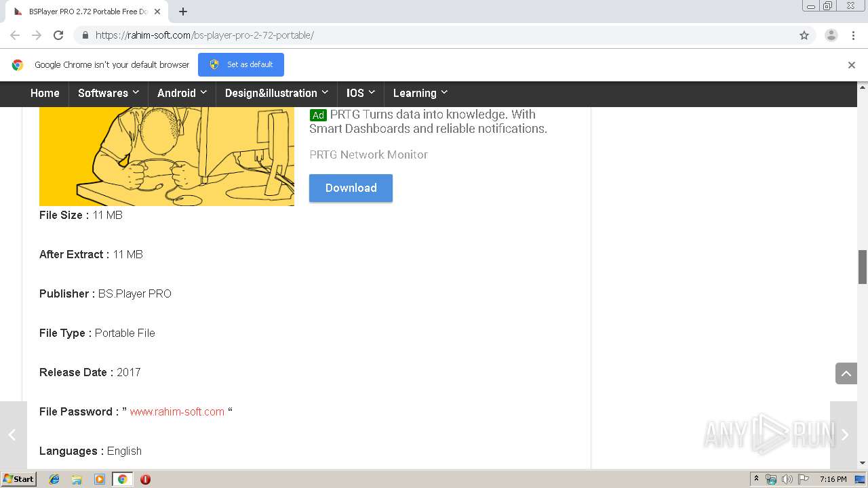Image resolution: width=868 pixels, height=488 pixels.
Task: Click the Windows Start button
Action: coord(19,479)
